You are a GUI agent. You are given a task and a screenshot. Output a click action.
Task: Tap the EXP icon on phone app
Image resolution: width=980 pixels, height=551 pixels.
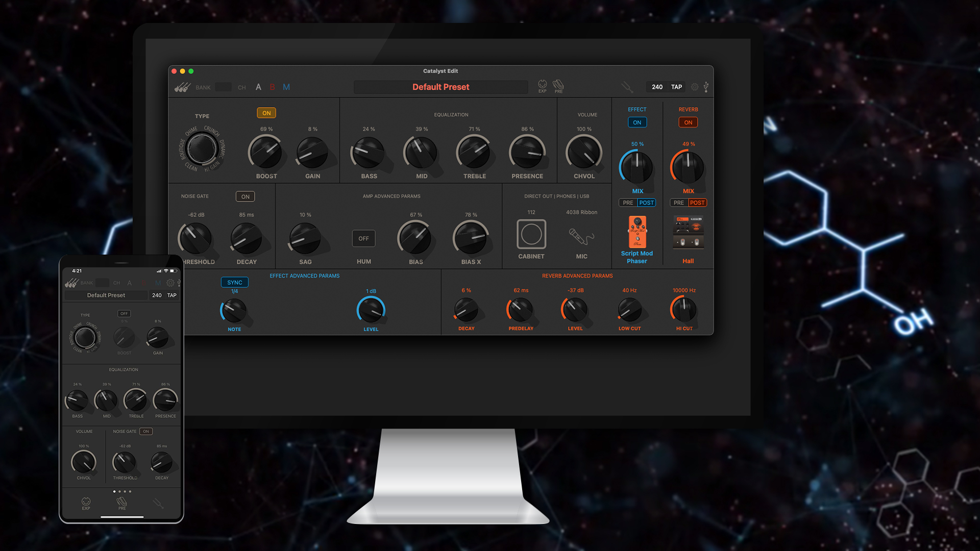(x=86, y=503)
